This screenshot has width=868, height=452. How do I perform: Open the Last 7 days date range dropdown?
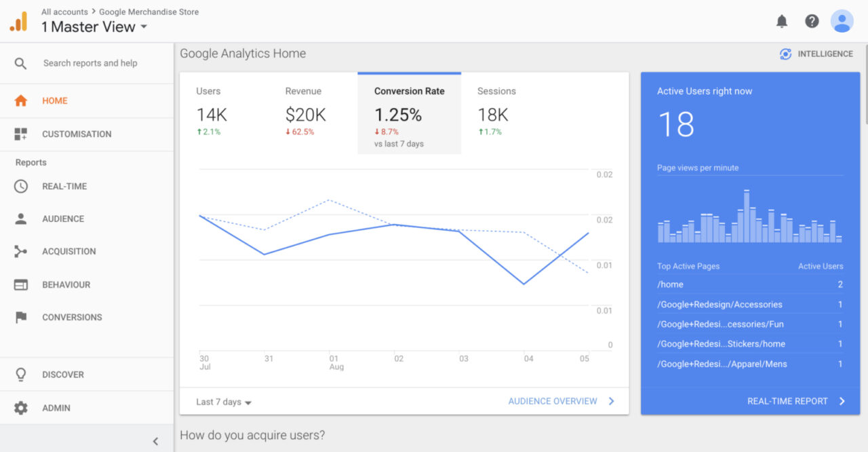(x=222, y=402)
